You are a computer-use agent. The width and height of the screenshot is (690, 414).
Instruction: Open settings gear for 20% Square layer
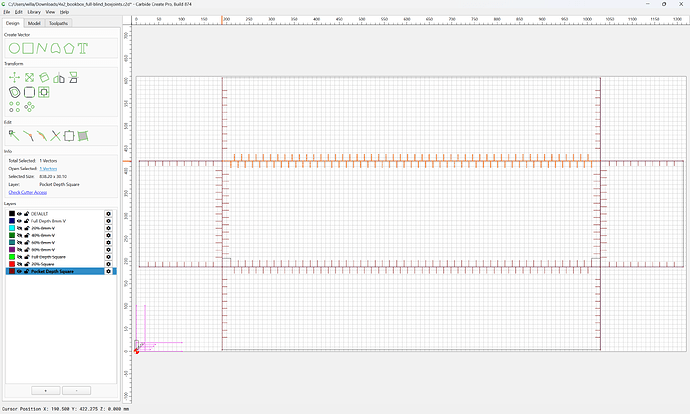point(109,264)
